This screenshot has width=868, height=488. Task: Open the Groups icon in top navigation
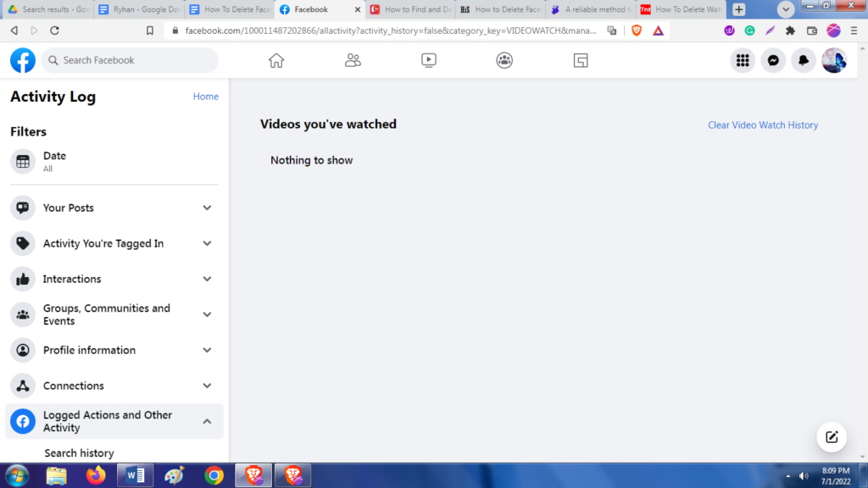504,60
